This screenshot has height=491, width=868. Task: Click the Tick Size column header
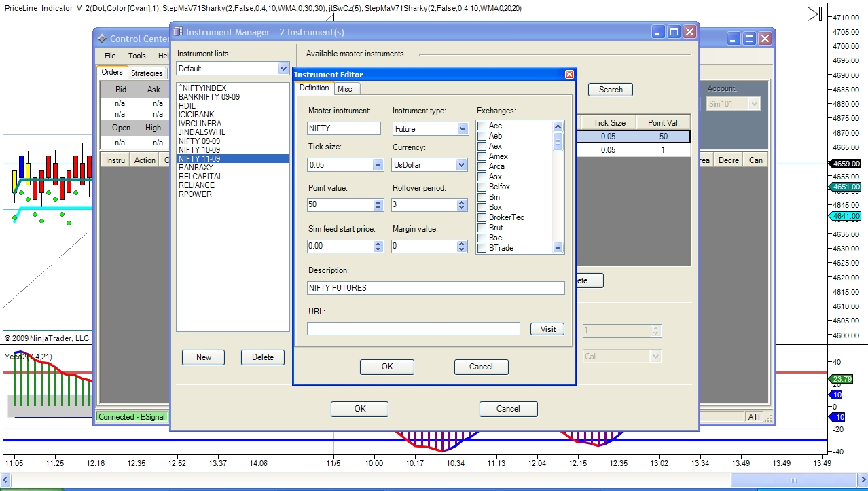point(609,123)
